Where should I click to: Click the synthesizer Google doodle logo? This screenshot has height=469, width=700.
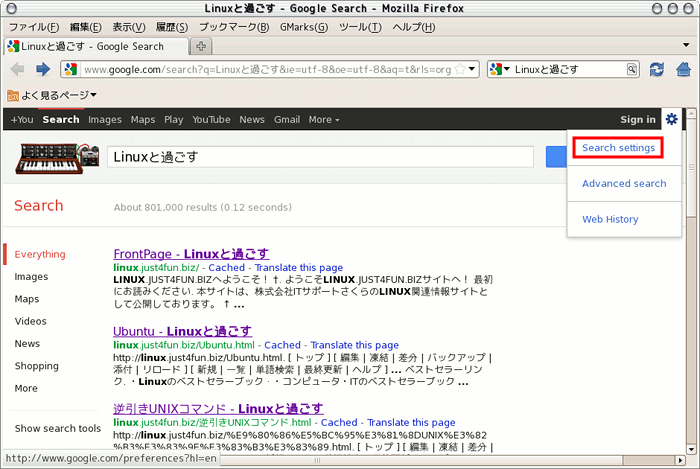click(x=59, y=157)
